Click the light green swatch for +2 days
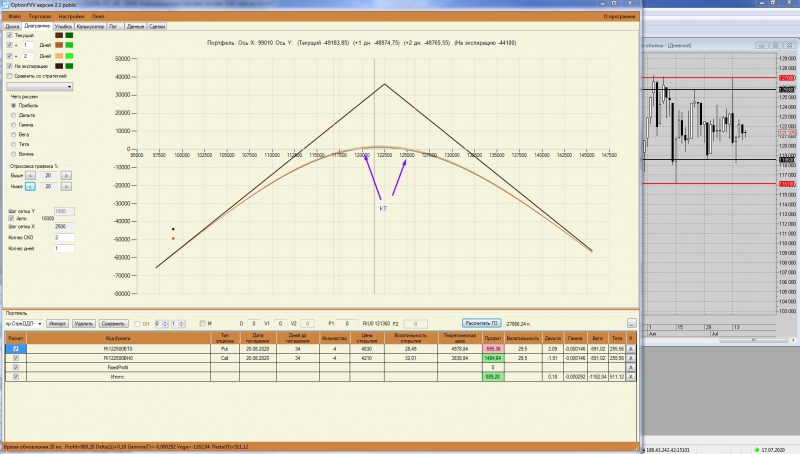This screenshot has width=800, height=454. point(69,56)
